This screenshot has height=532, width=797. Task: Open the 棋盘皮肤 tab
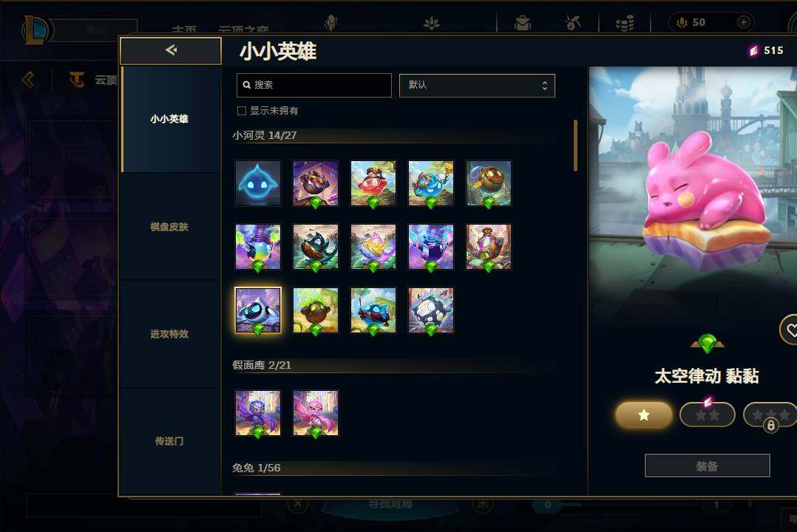169,227
